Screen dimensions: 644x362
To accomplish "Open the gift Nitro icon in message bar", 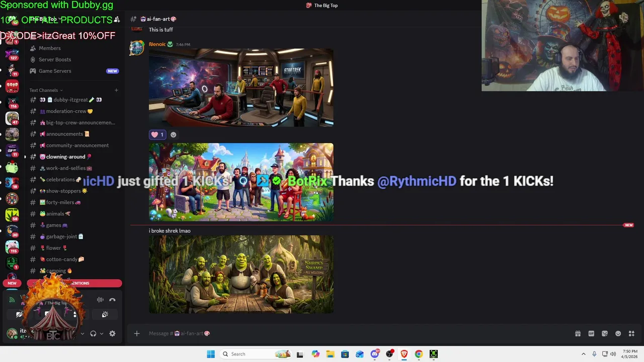I will (x=578, y=333).
